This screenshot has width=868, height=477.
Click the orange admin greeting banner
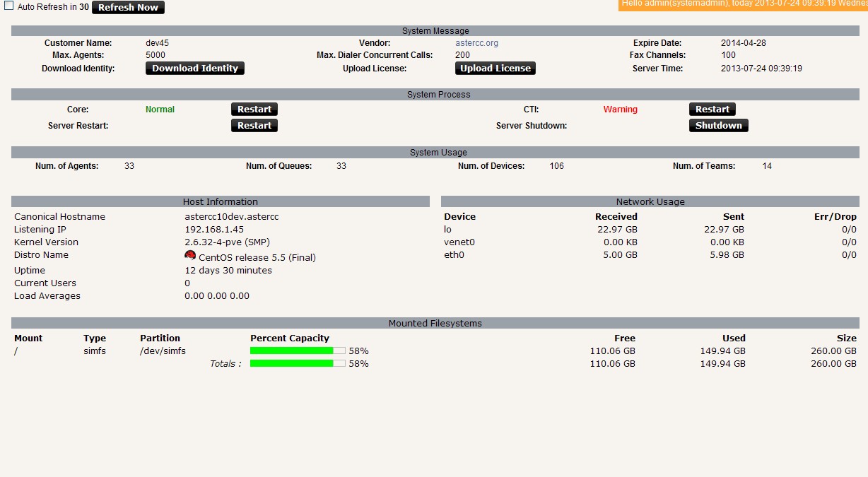(x=743, y=4)
